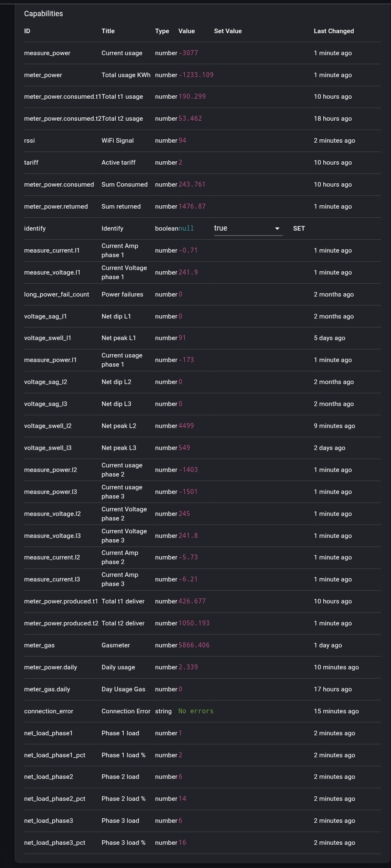
Task: Select the measure_power capability ID
Action: pyautogui.click(x=47, y=53)
